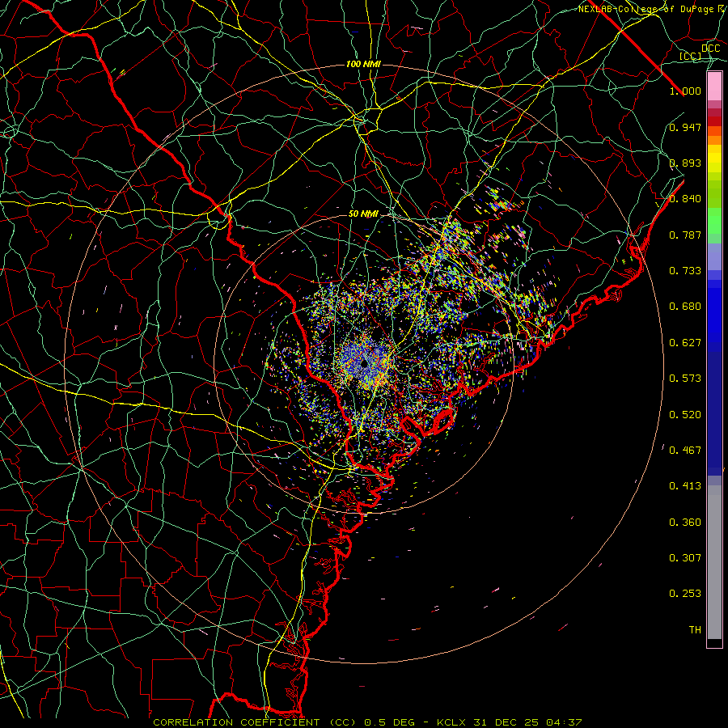Viewport: 728px width, 728px height.
Task: Click the 0.947 scale value
Action: [x=685, y=127]
